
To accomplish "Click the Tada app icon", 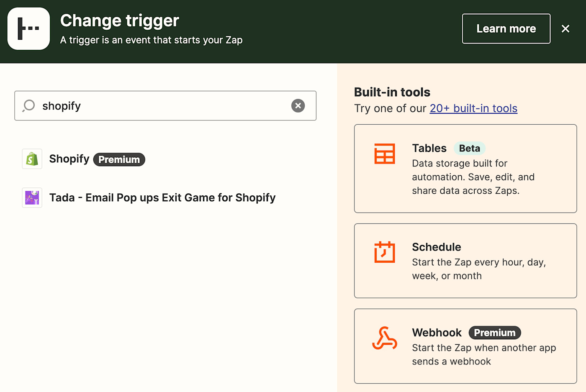I will click(x=32, y=197).
